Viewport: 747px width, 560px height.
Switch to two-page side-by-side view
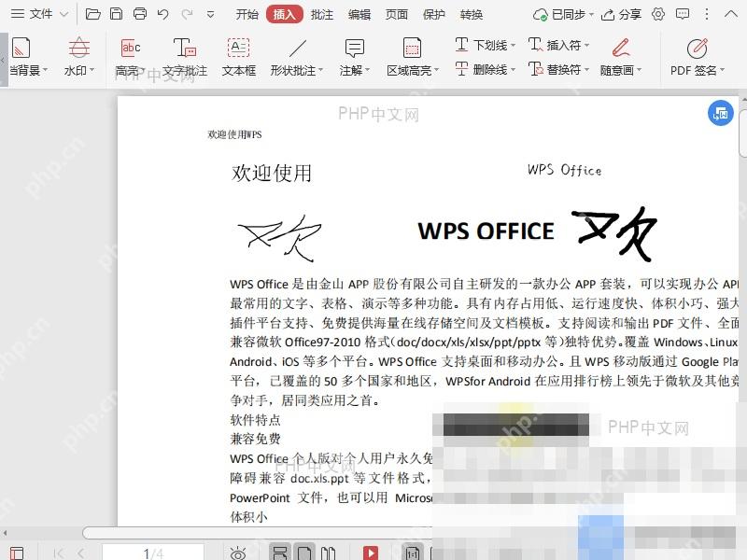(x=328, y=553)
